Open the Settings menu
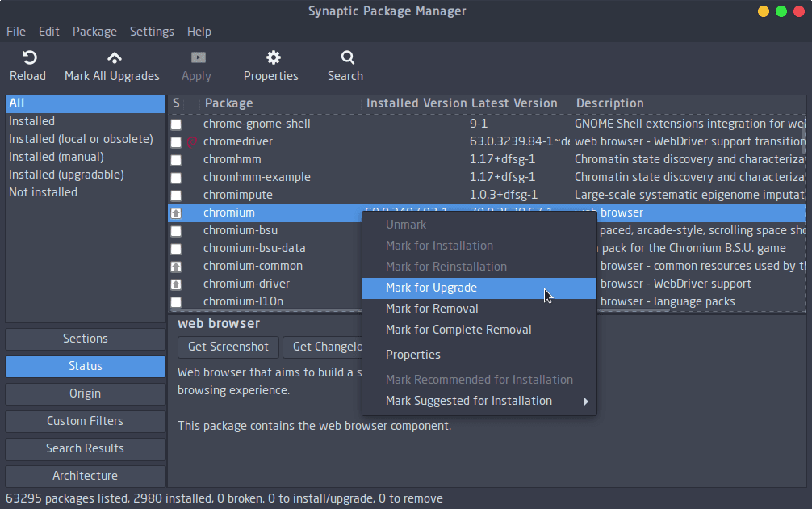This screenshot has width=812, height=509. pos(152,32)
